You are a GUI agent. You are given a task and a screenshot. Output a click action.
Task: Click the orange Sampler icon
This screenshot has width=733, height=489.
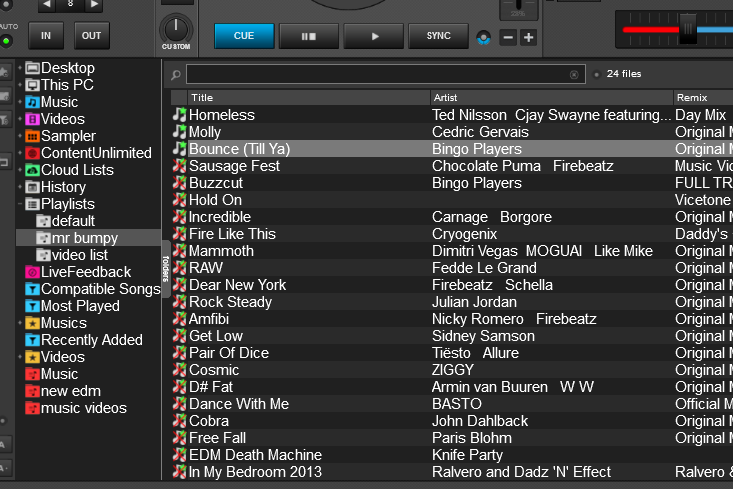point(32,136)
